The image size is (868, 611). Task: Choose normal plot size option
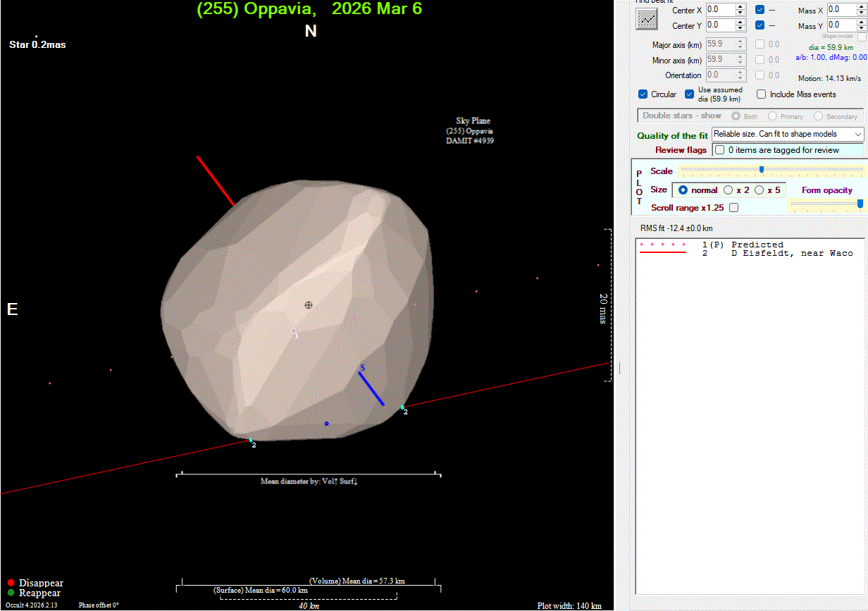pos(683,190)
